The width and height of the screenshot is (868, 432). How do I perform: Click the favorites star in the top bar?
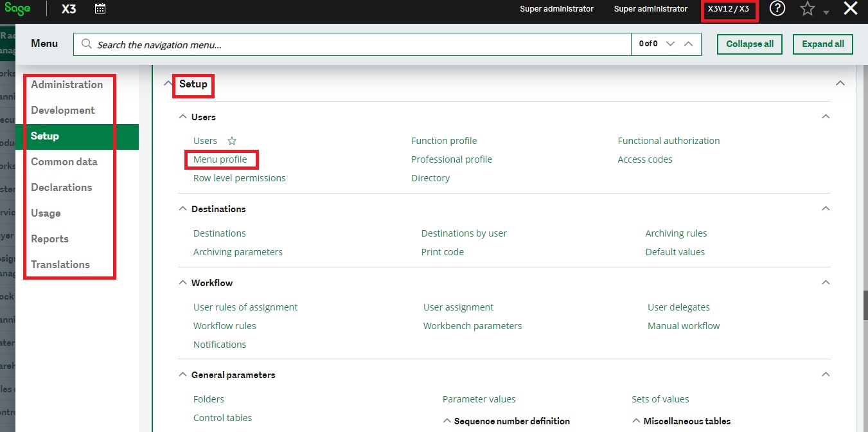[807, 8]
